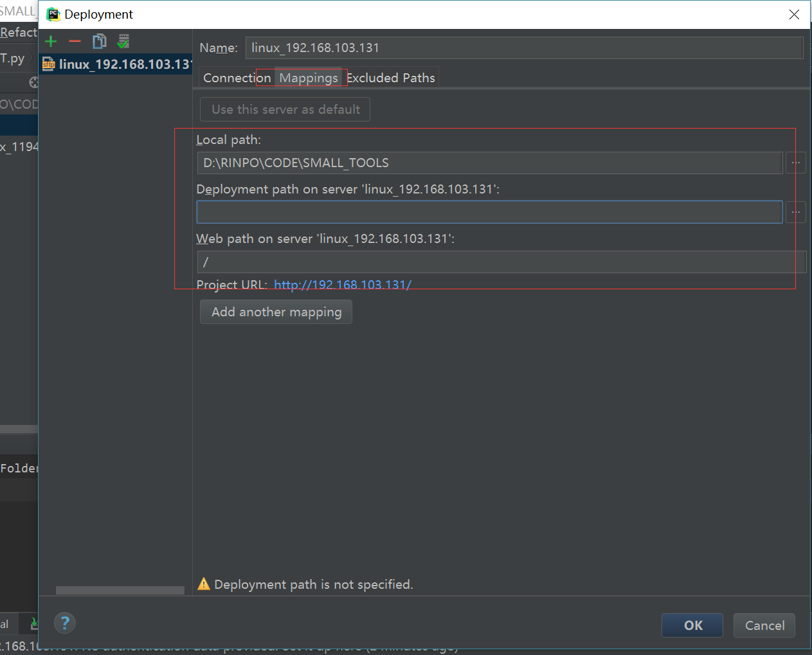Viewport: 812px width, 655px height.
Task: Click the PyCharm logo in Deployment title bar
Action: (x=53, y=14)
